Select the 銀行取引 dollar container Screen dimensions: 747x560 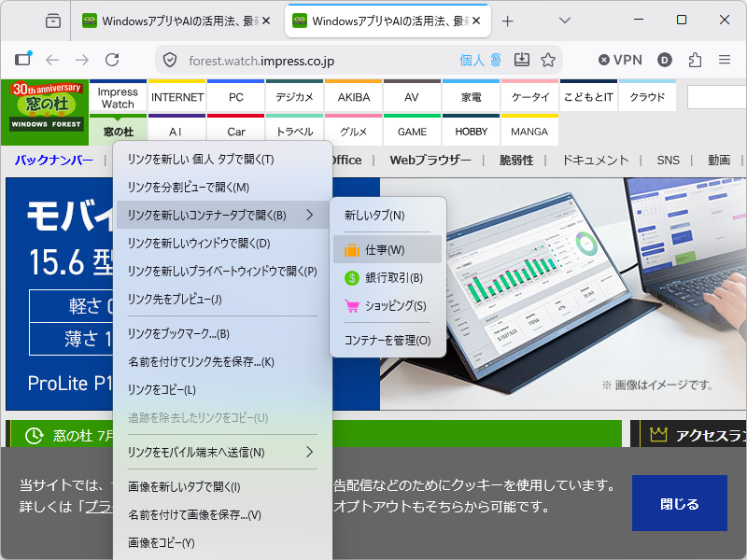388,277
